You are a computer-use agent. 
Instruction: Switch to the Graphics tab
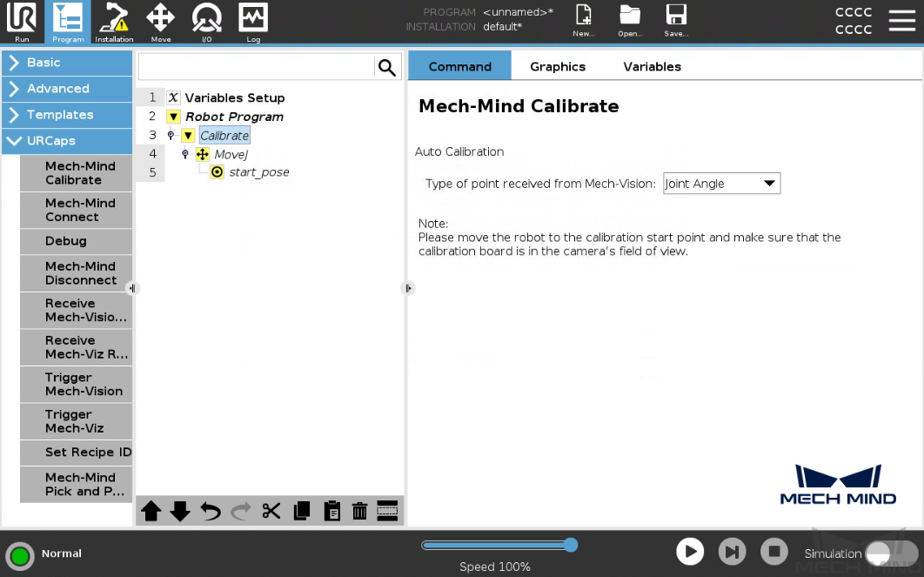[557, 66]
